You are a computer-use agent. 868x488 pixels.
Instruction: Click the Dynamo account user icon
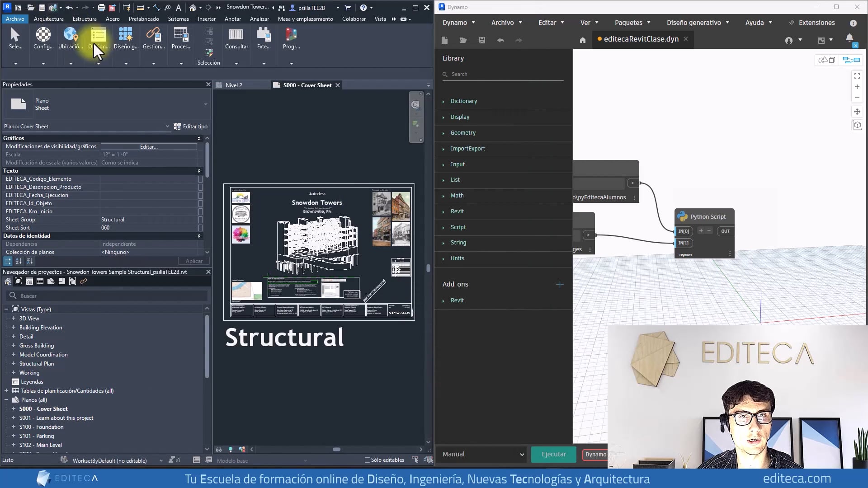(789, 41)
